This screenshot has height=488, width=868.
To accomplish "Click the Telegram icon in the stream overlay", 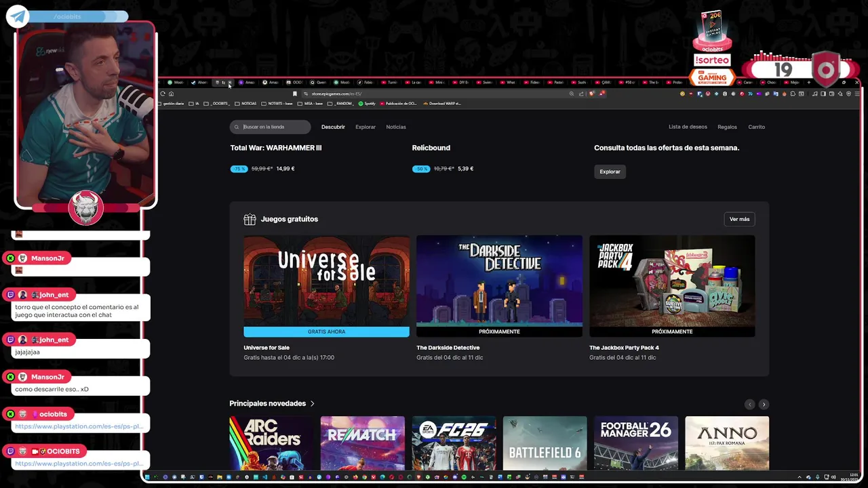I will pyautogui.click(x=18, y=16).
